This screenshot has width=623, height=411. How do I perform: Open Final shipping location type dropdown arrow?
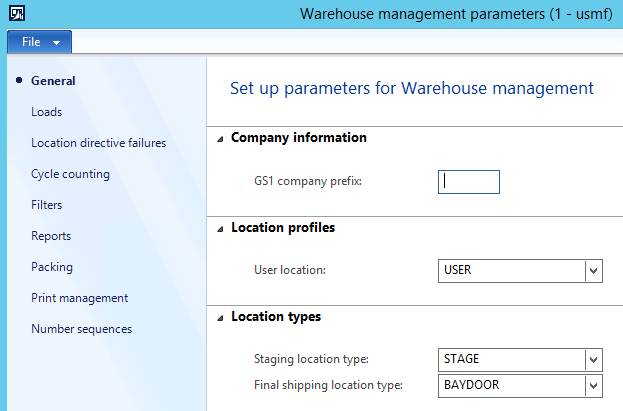click(x=594, y=385)
